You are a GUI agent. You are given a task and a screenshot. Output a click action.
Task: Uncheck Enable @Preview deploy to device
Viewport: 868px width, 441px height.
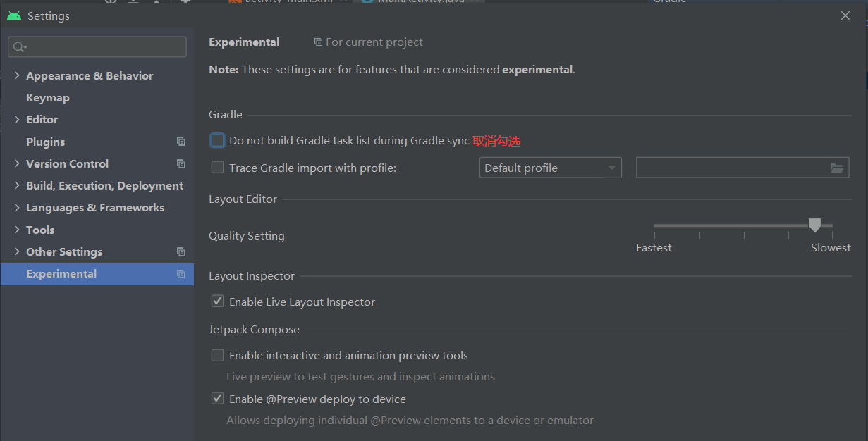218,399
